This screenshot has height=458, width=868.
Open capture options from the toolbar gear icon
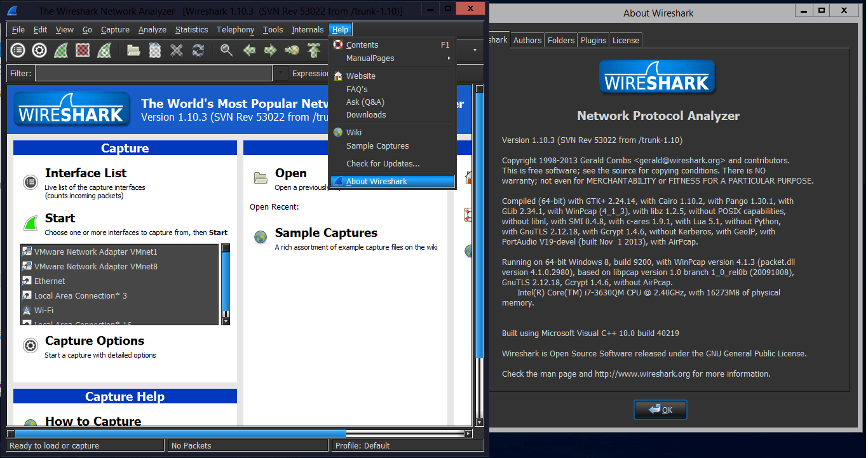39,50
